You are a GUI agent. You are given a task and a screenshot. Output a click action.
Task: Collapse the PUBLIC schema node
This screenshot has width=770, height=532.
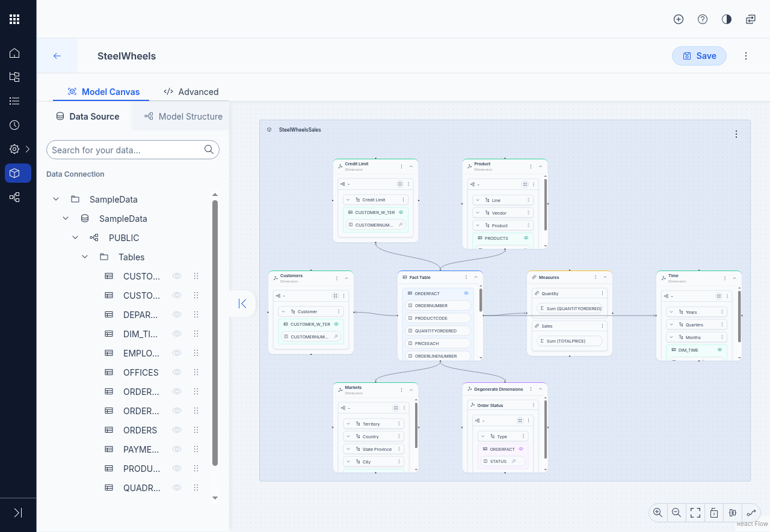(75, 237)
